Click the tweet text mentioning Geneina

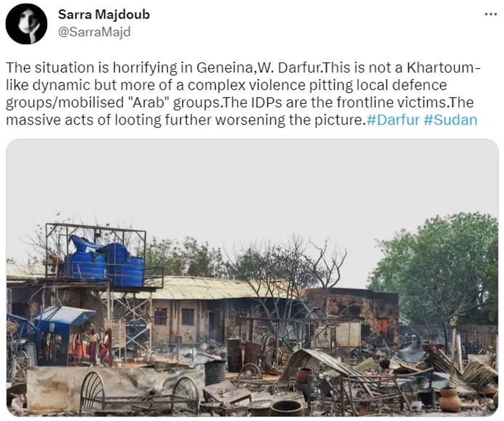click(x=243, y=67)
